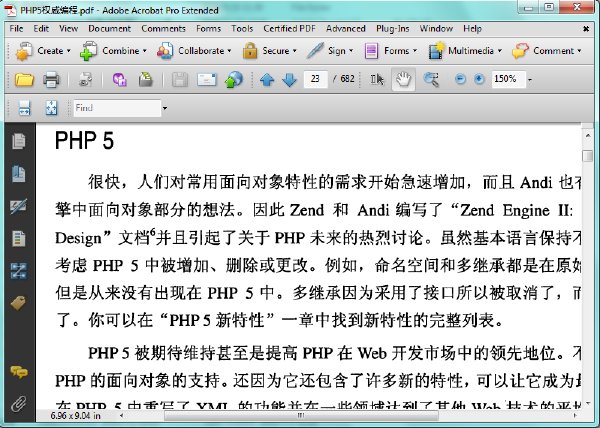Click the page number field showing 23
Image resolution: width=600 pixels, height=428 pixels.
[316, 79]
